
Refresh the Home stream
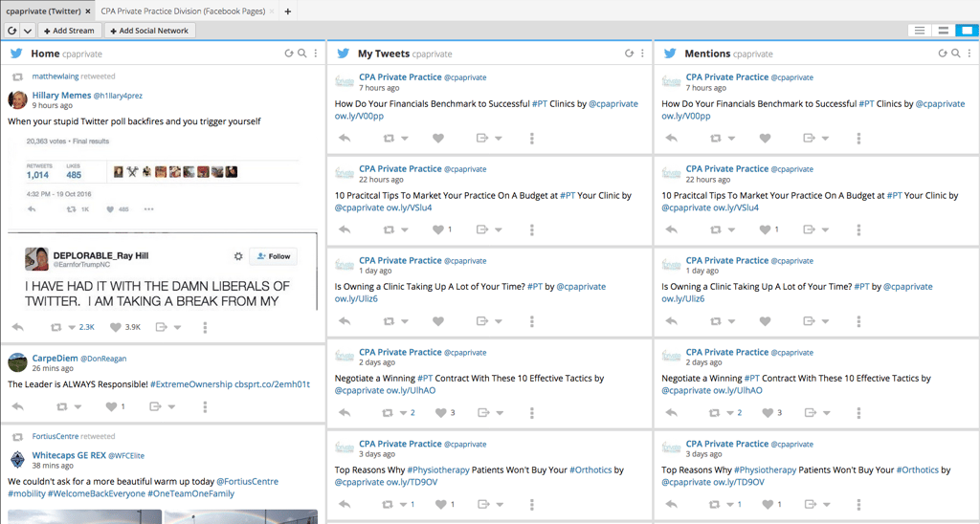(289, 54)
